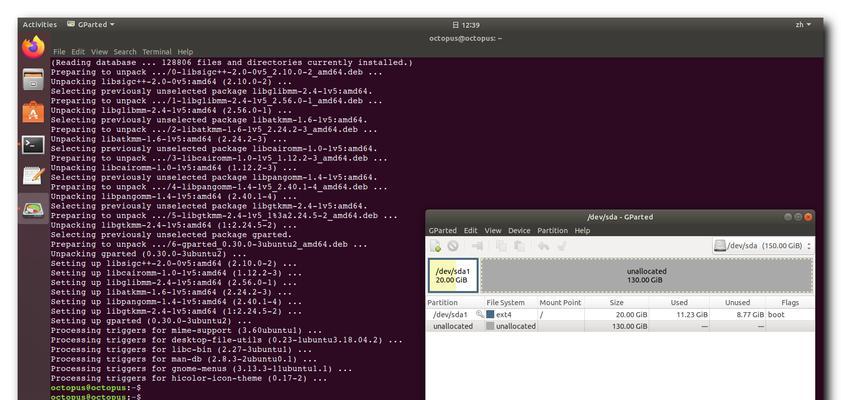Click the 12:39 clock in top bar
Viewport: 841px width, 400px height.
[x=466, y=25]
